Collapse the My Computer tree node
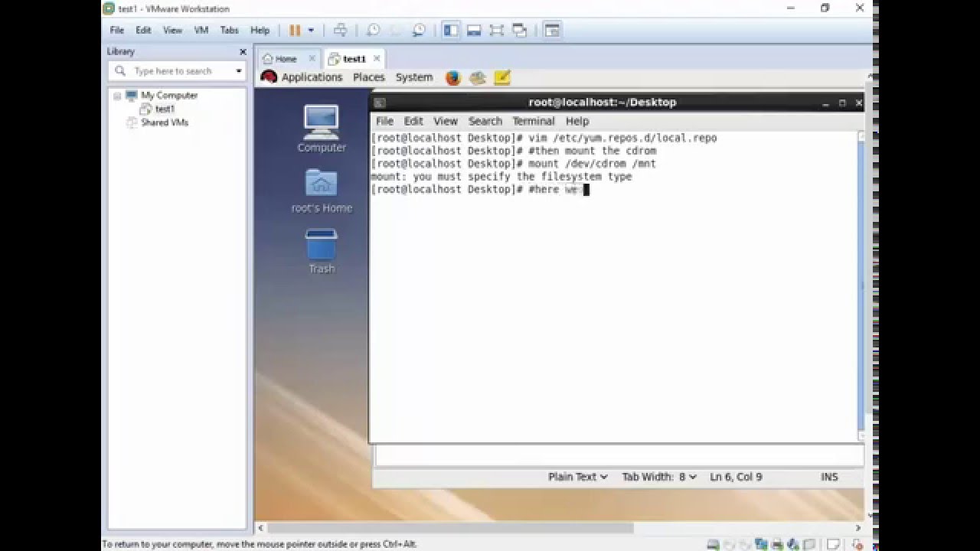This screenshot has width=980, height=551. point(117,96)
